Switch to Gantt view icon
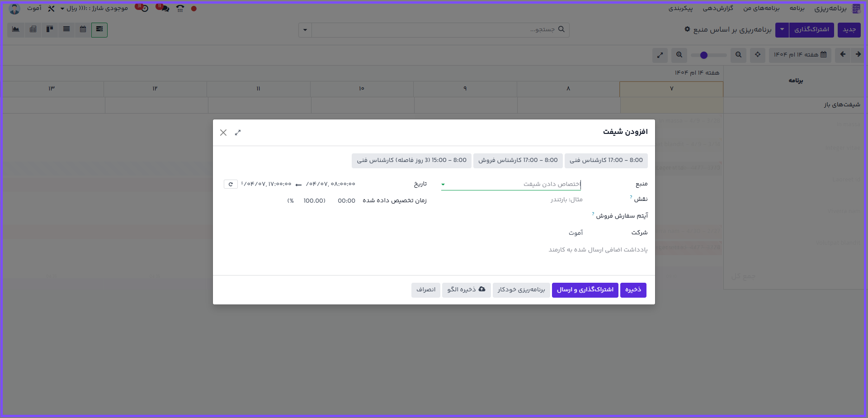868x418 pixels. pyautogui.click(x=99, y=29)
